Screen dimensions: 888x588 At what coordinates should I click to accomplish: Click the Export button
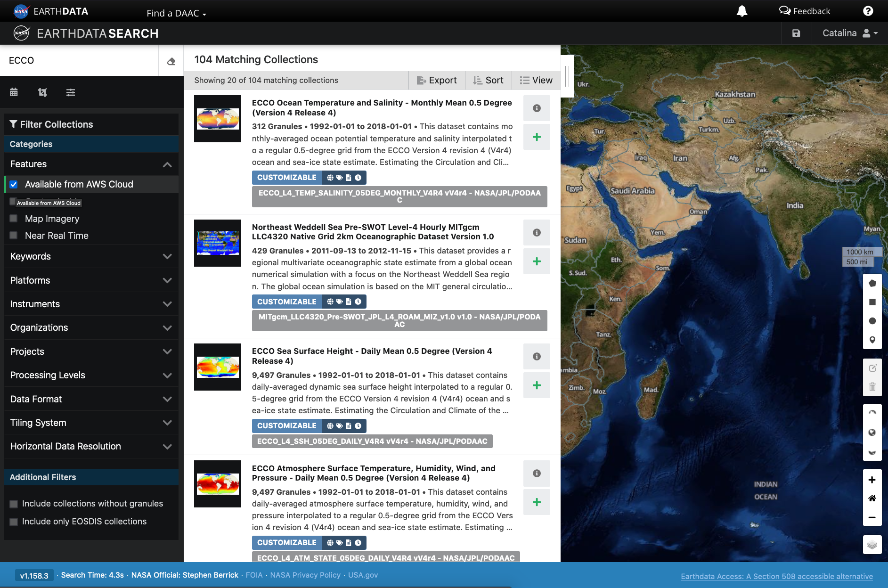[x=437, y=81]
